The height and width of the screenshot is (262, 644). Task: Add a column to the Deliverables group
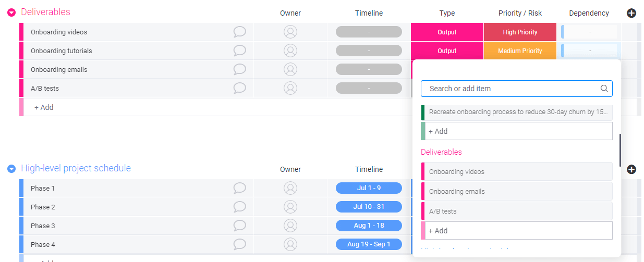pyautogui.click(x=631, y=14)
